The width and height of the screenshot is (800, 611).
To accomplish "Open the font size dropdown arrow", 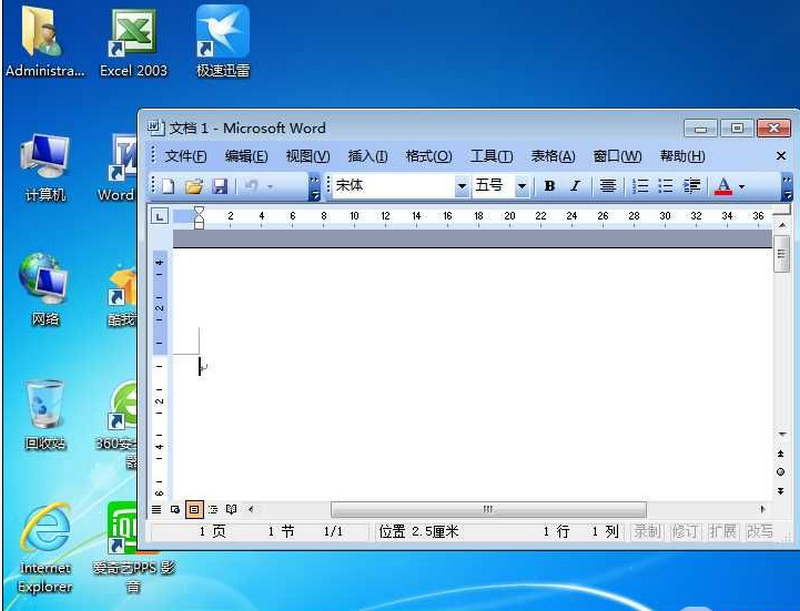I will (521, 186).
